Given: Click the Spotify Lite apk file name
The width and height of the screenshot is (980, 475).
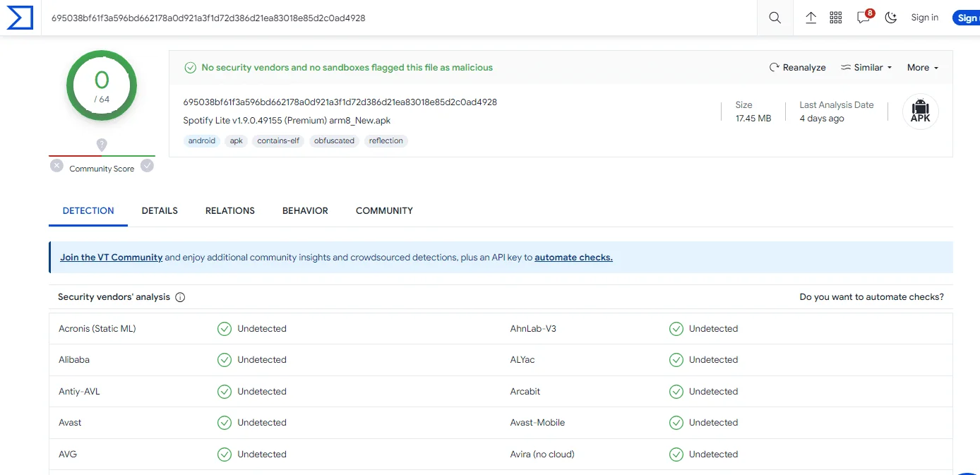Looking at the screenshot, I should click(x=287, y=121).
